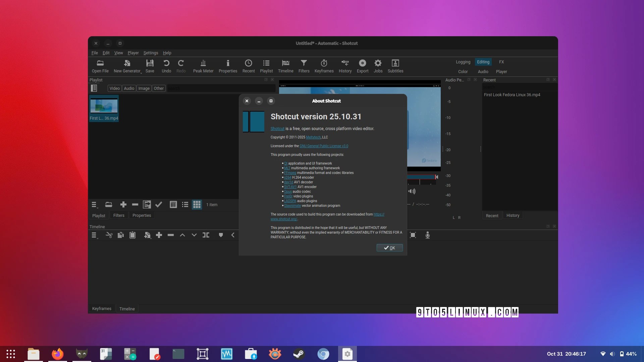Switch playlist to icons grid view
Screen dimensions: 644x362
[x=197, y=205]
